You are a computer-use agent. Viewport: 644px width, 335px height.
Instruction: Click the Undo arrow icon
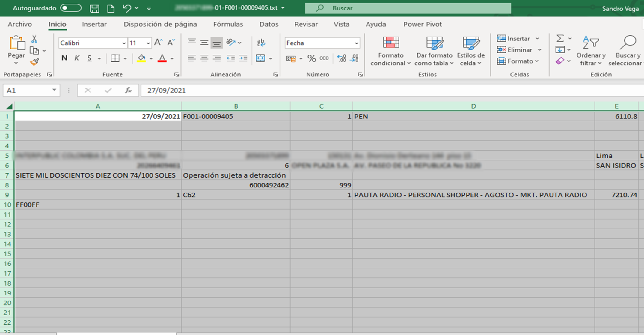tap(127, 8)
